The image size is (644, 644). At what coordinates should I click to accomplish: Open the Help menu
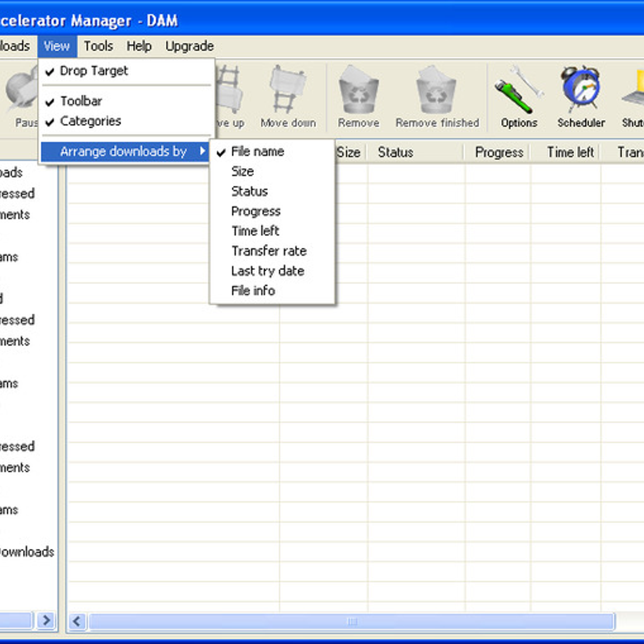(x=139, y=46)
